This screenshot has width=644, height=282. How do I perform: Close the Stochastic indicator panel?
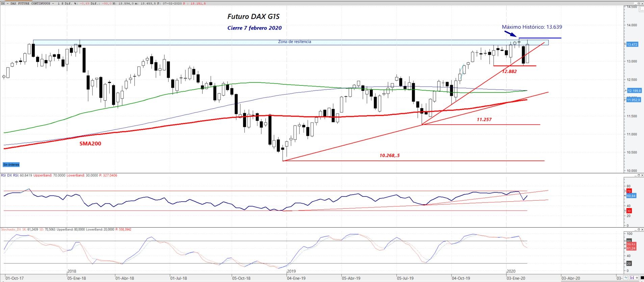642,230
